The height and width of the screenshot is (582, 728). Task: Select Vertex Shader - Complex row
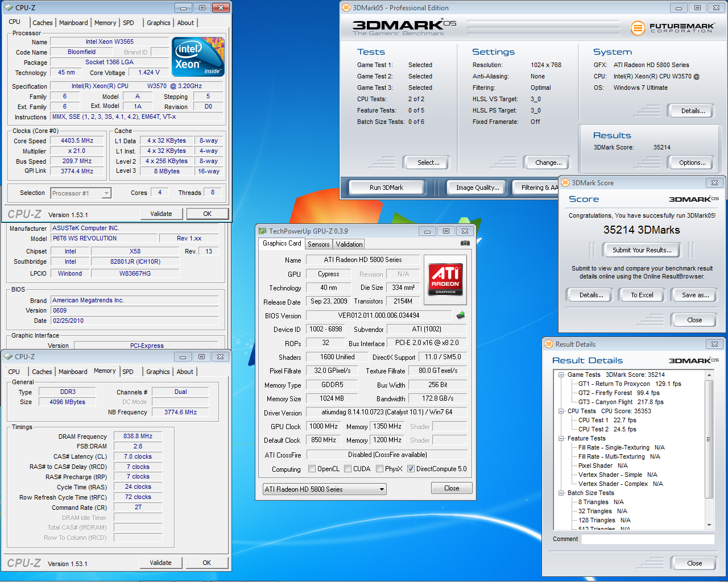pos(621,484)
